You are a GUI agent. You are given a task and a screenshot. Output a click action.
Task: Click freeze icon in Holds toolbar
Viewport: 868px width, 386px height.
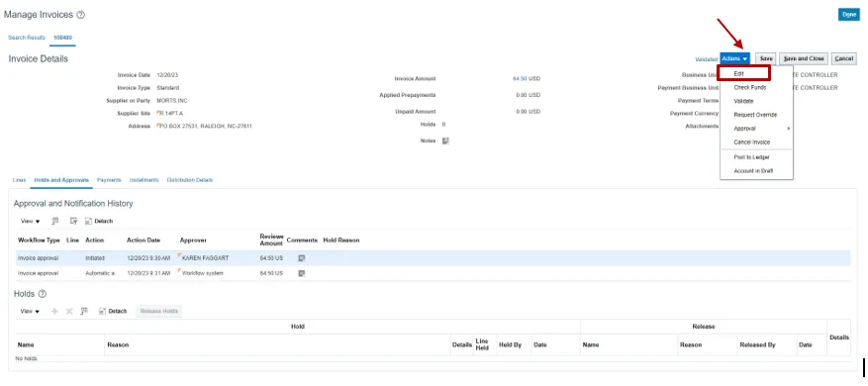coord(84,311)
